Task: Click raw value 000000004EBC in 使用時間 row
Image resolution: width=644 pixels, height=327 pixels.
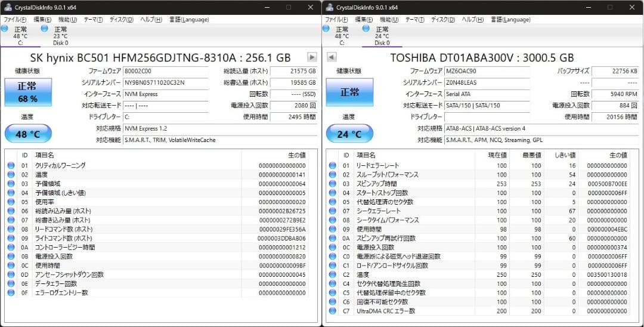Action: coord(607,229)
